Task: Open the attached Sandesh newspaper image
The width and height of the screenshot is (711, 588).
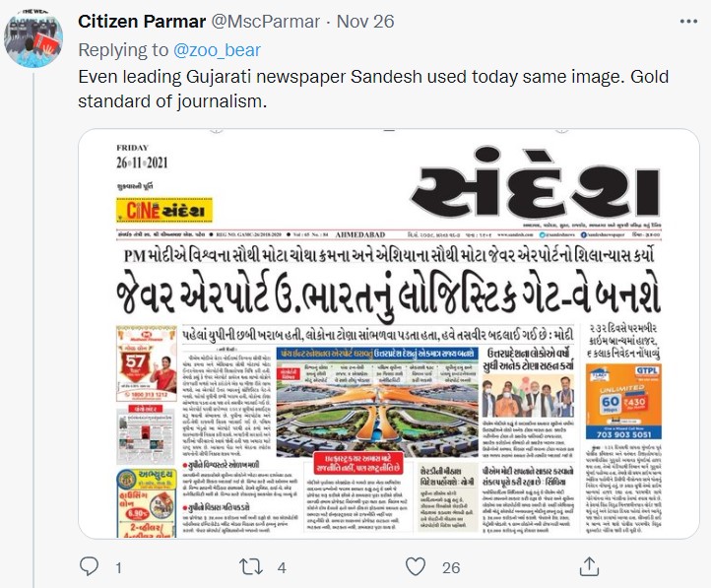Action: 389,334
